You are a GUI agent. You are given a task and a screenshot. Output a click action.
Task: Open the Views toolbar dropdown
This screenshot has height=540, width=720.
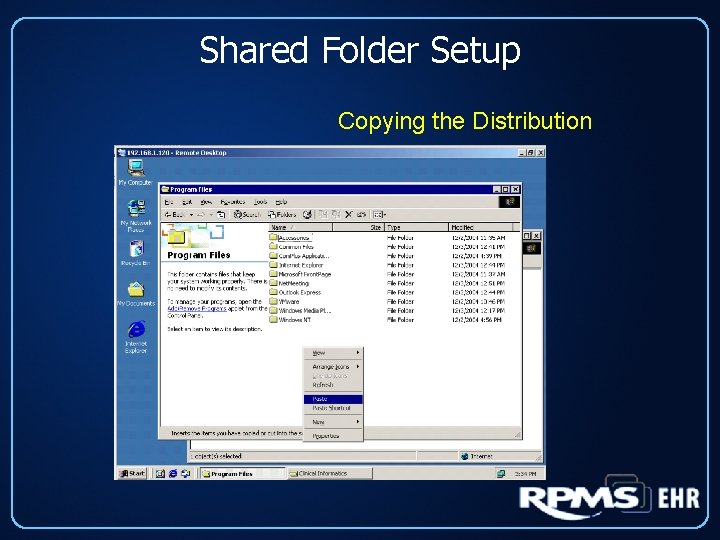[379, 214]
